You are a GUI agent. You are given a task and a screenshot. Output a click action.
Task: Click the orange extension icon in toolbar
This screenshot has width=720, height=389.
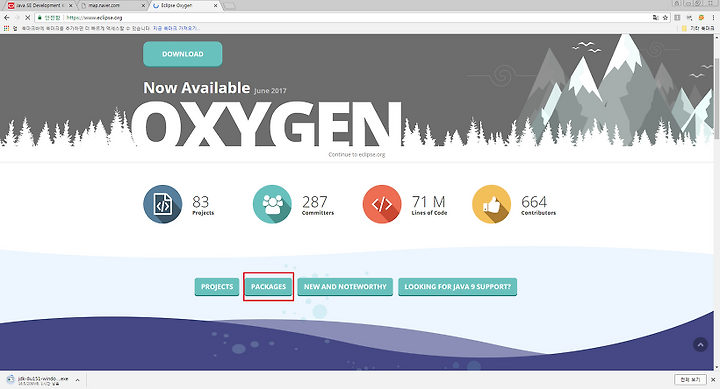[x=701, y=17]
